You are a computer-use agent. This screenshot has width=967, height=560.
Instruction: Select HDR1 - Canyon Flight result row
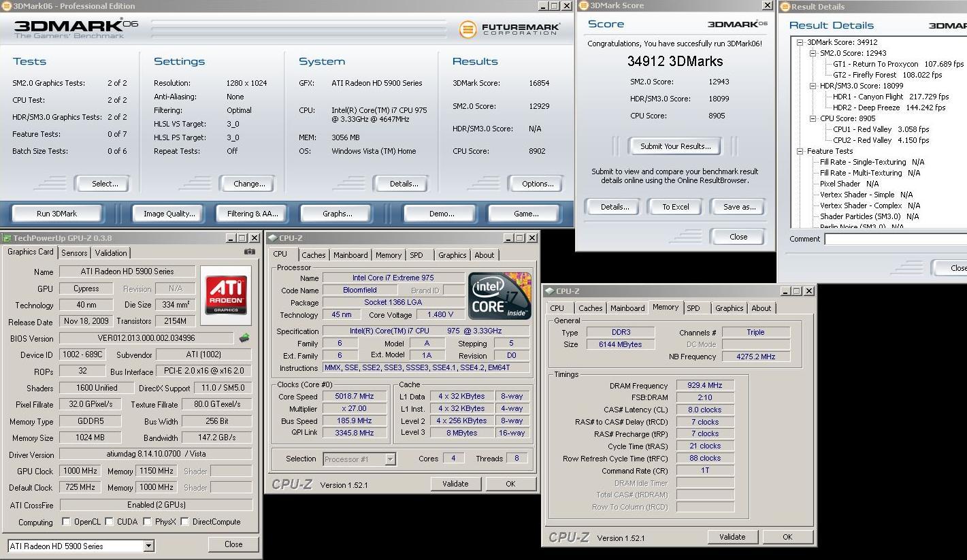point(891,97)
